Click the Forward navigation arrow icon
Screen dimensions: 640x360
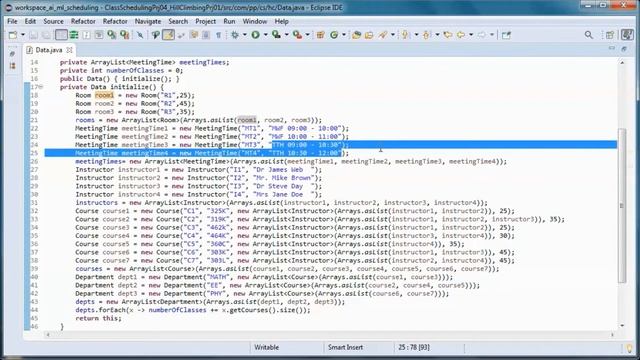tap(482, 35)
